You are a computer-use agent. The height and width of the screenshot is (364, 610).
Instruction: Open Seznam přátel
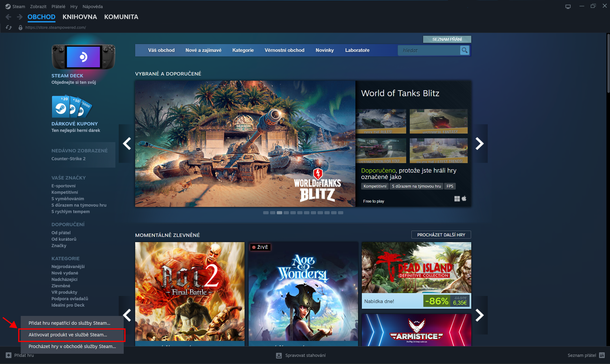pos(586,355)
